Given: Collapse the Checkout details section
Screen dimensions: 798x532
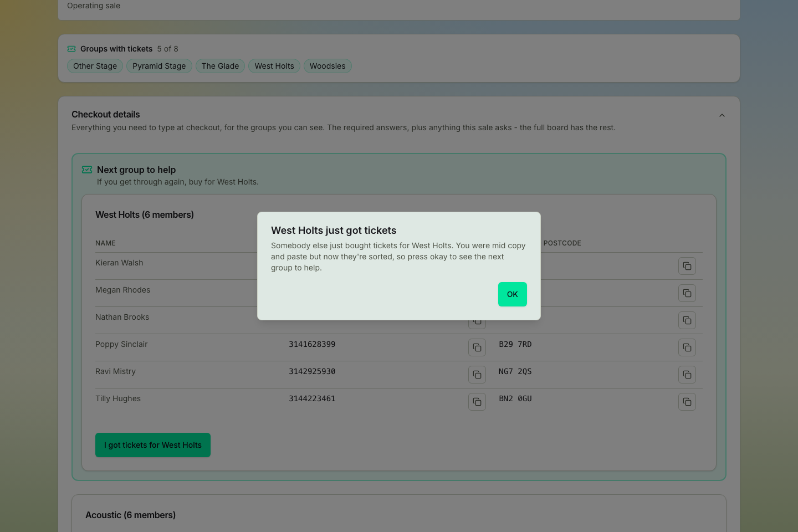Looking at the screenshot, I should (722, 115).
